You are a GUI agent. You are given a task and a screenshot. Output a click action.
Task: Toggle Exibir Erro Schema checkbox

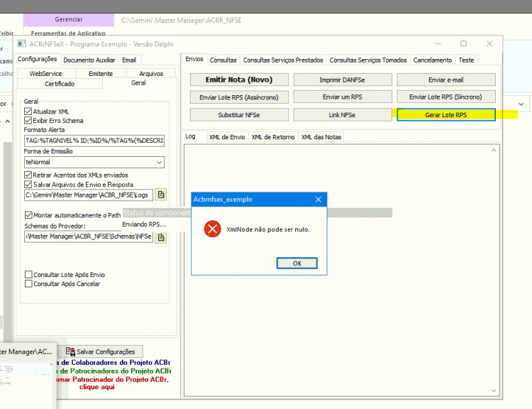click(x=28, y=120)
